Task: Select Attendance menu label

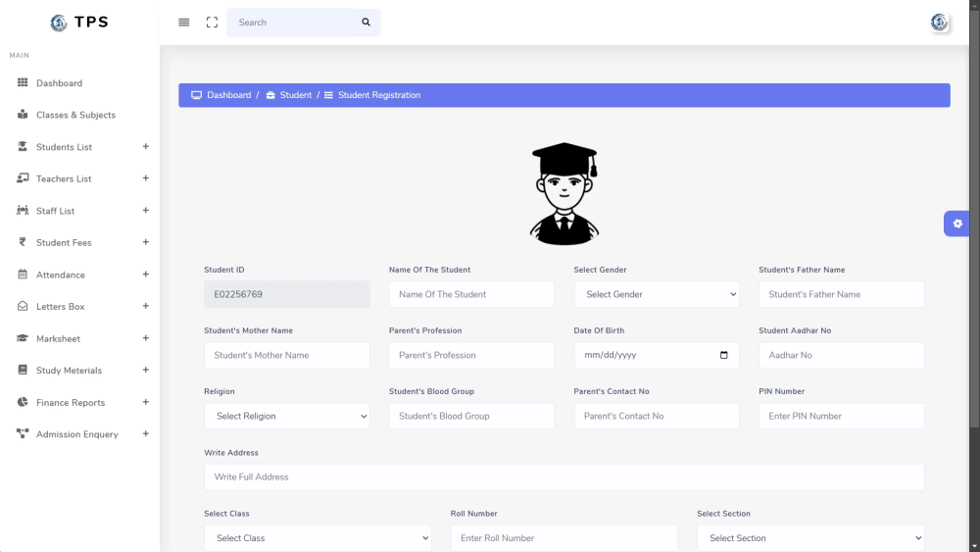Action: coord(61,276)
